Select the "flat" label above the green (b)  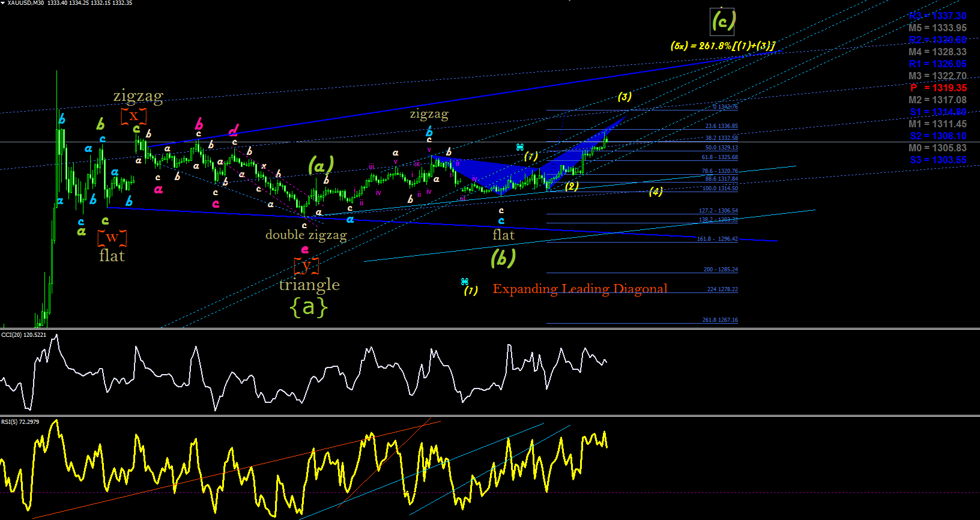[x=503, y=235]
